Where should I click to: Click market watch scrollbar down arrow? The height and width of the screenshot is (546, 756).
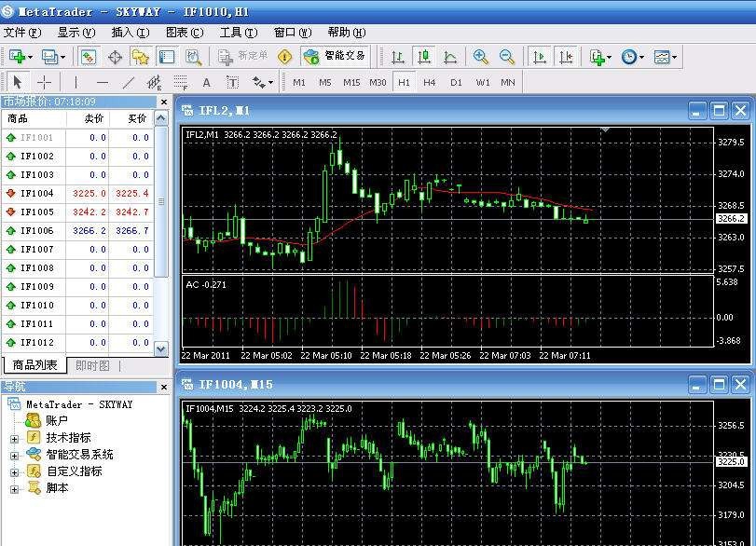(162, 349)
